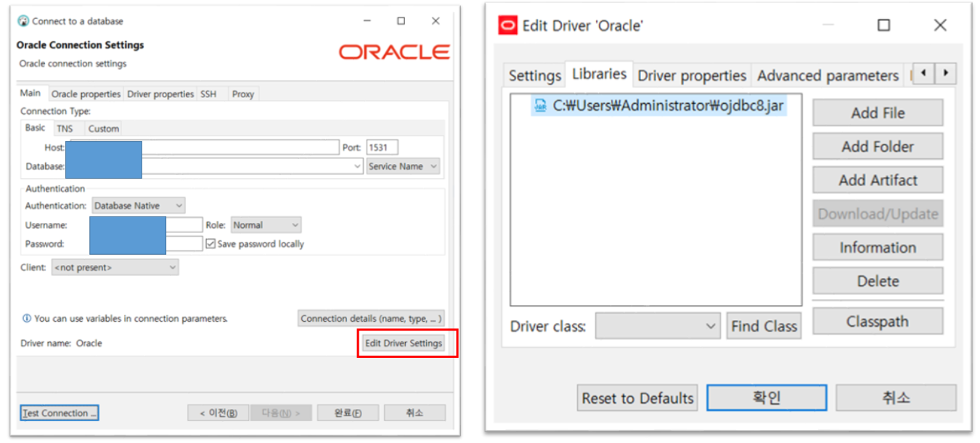980x443 pixels.
Task: Click the Port field showing 1531
Action: [383, 147]
